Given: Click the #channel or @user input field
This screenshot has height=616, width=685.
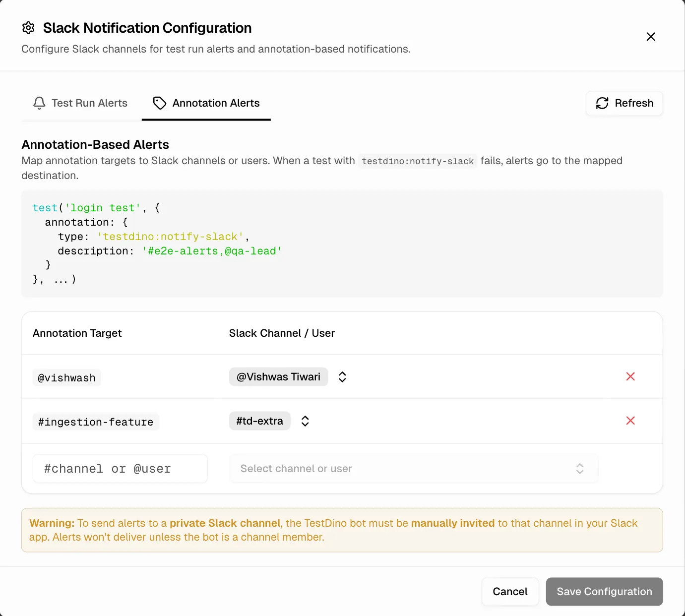Looking at the screenshot, I should tap(120, 468).
